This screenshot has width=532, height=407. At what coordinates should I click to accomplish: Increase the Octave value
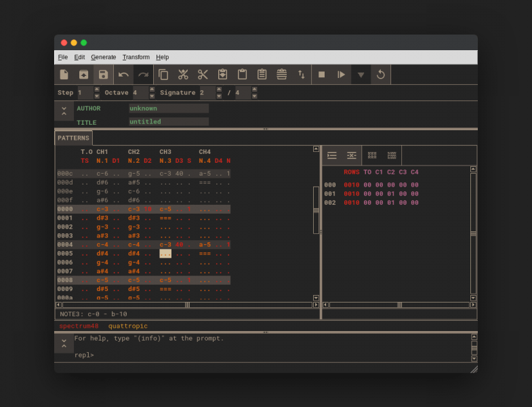(152, 90)
